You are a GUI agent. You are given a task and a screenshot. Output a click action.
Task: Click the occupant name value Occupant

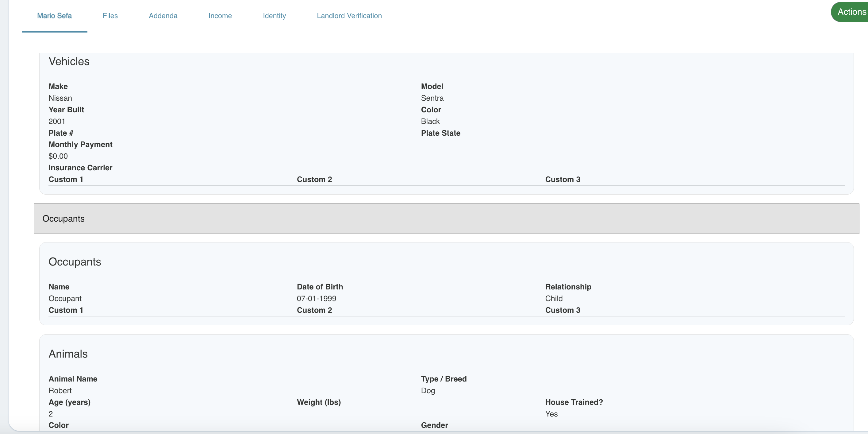tap(65, 298)
